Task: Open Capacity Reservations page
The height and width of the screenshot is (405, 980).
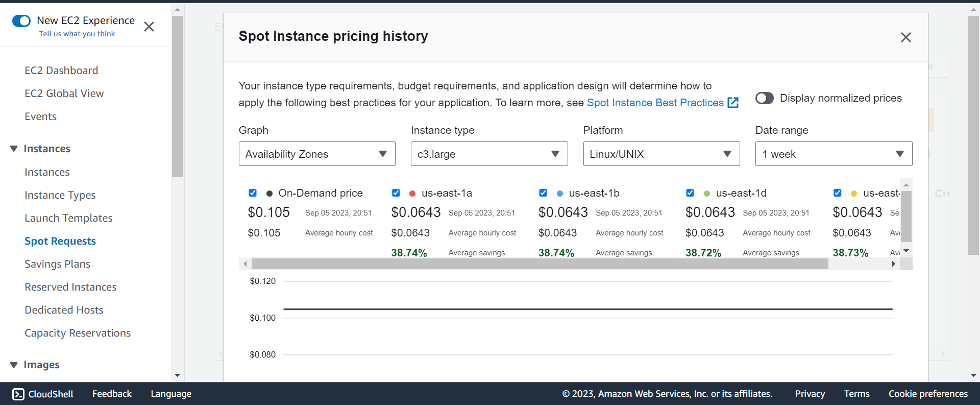Action: (78, 333)
